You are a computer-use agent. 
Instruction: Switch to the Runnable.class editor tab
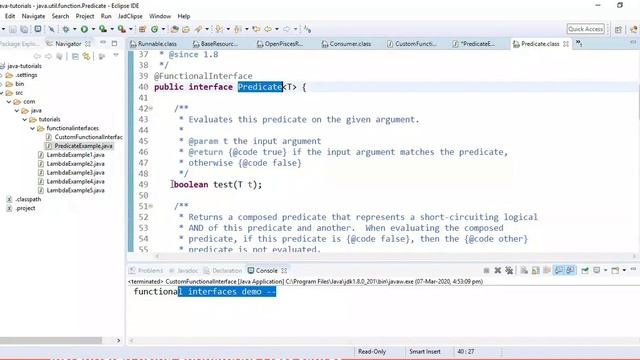click(x=153, y=44)
